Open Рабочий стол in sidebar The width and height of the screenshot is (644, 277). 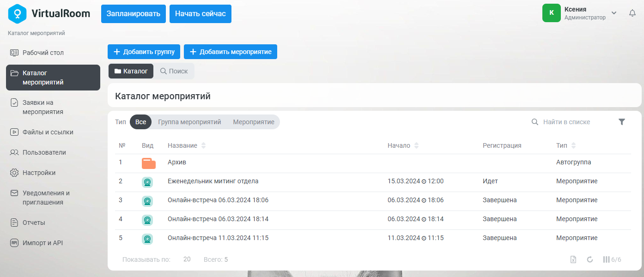coord(53,53)
